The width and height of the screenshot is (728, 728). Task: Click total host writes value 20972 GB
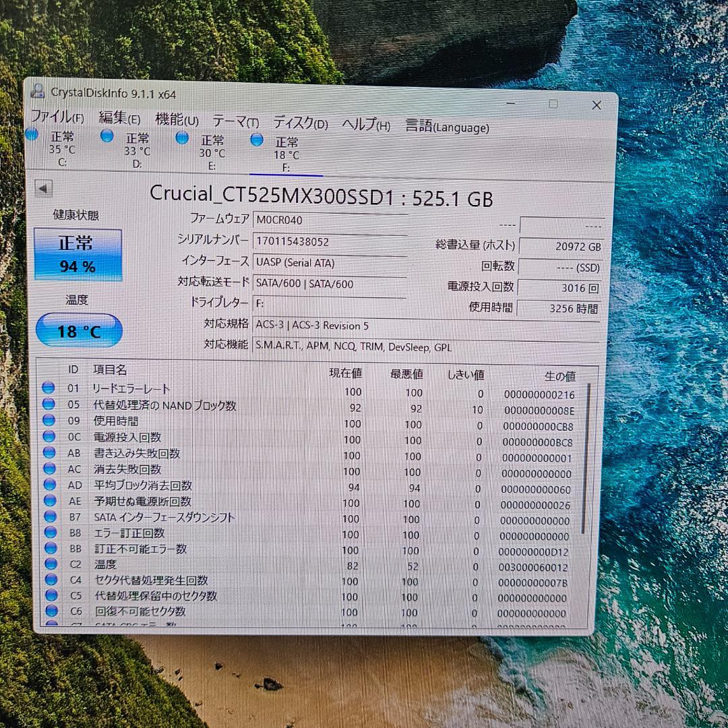click(x=561, y=247)
